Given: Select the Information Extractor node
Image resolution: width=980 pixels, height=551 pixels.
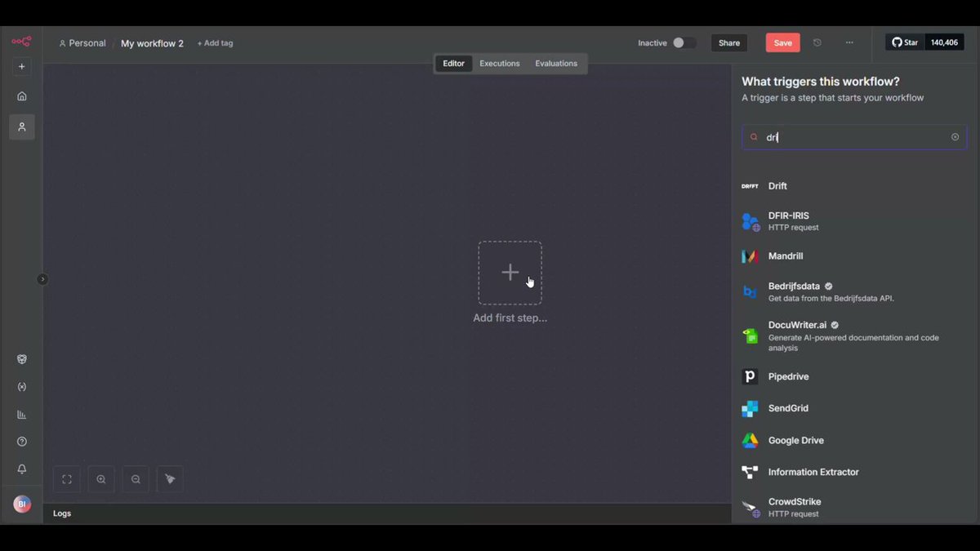Looking at the screenshot, I should point(854,472).
